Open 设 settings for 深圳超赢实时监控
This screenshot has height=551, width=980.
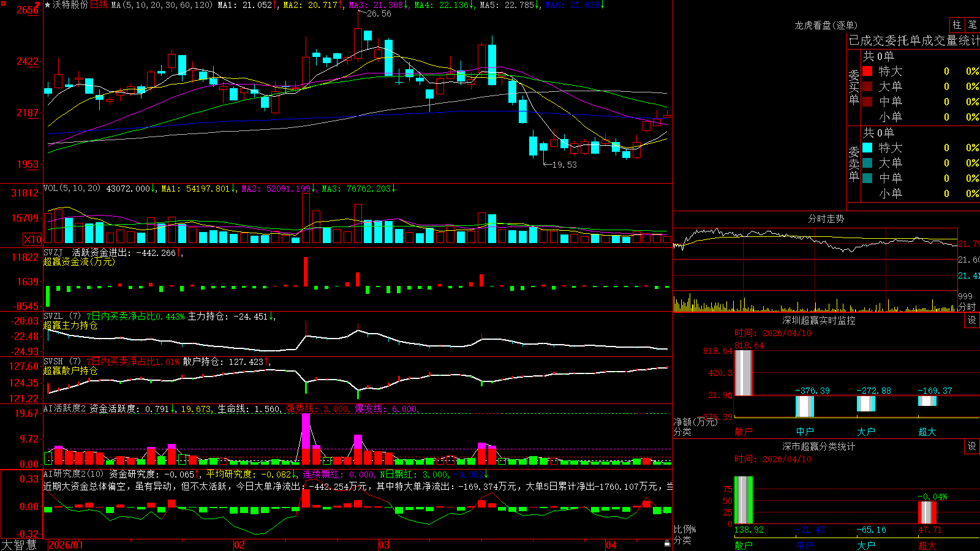point(972,320)
